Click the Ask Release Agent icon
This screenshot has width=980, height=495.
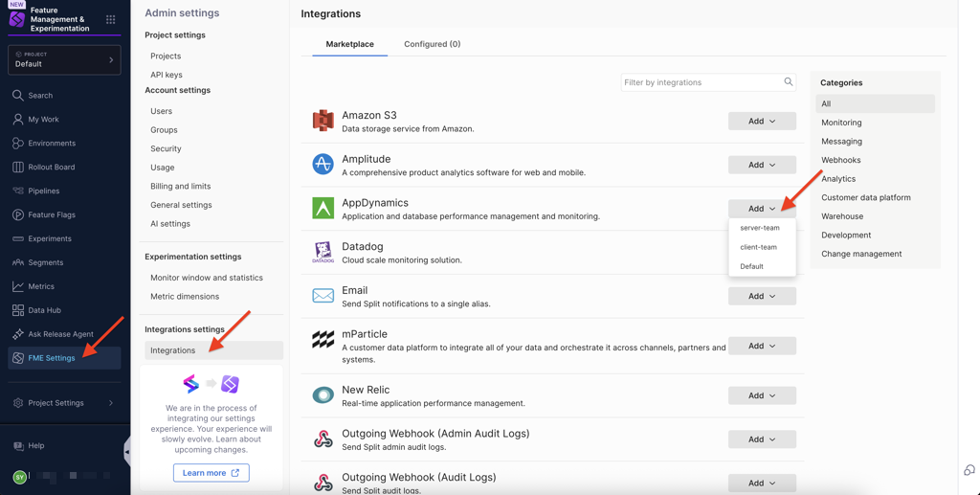point(18,334)
